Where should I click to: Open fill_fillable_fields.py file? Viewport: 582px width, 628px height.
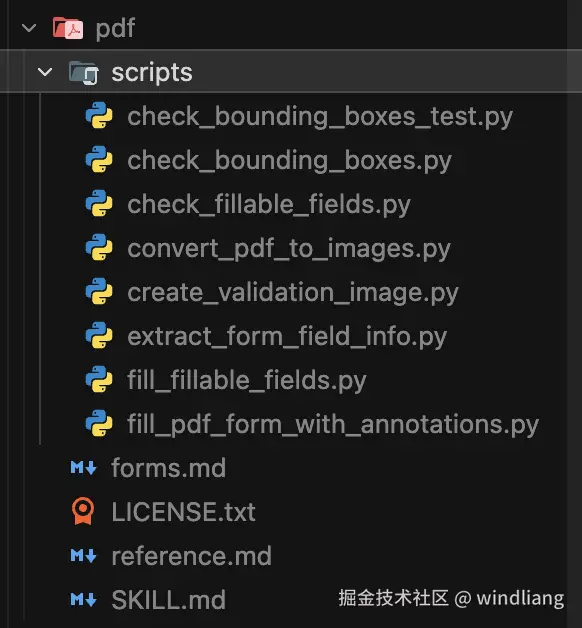247,381
